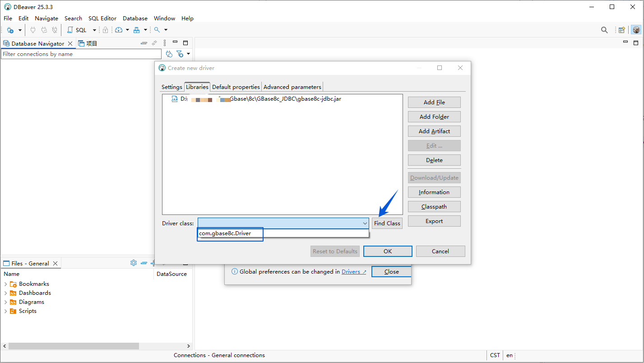Click the Find Class button
This screenshot has width=644, height=363.
[387, 223]
